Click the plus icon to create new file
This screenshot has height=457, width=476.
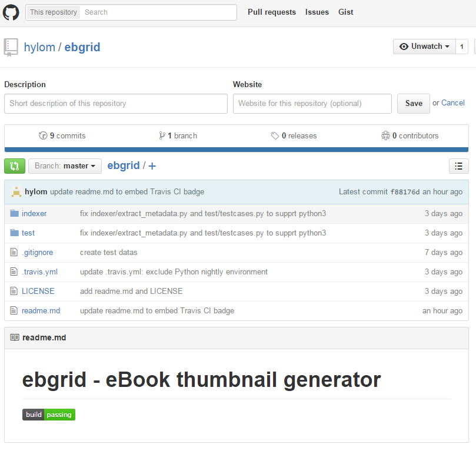pos(152,166)
